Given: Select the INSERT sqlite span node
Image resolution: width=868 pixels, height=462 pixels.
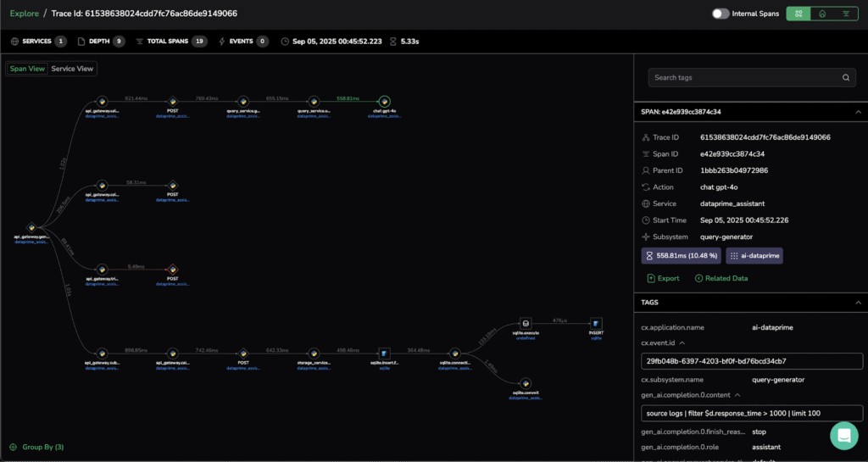Looking at the screenshot, I should click(x=596, y=324).
